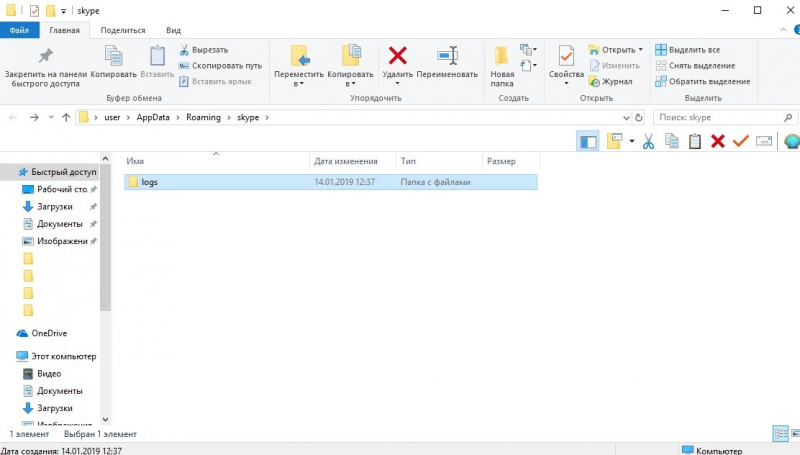Go forward with the navigation arrow

click(34, 117)
